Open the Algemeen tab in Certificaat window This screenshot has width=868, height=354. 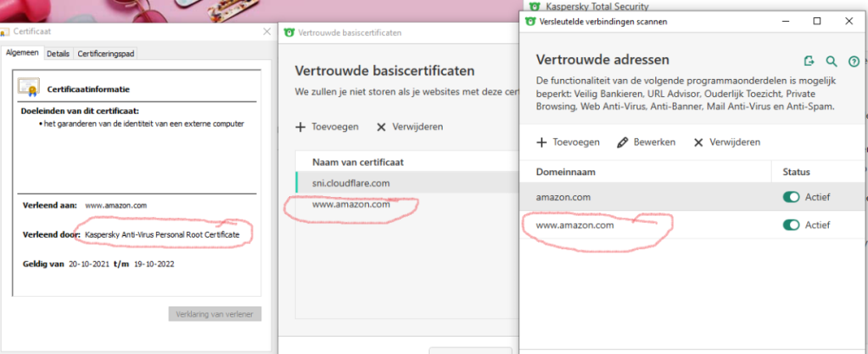click(23, 53)
